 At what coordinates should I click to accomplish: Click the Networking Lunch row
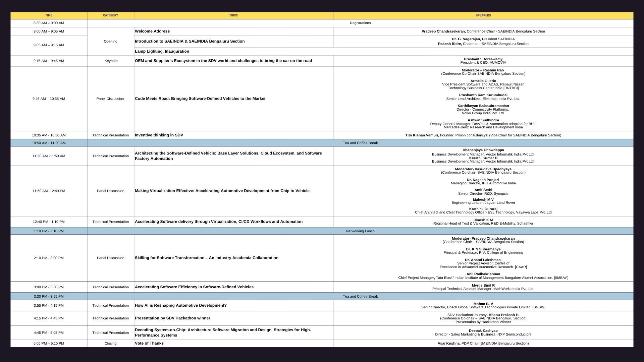(x=360, y=231)
